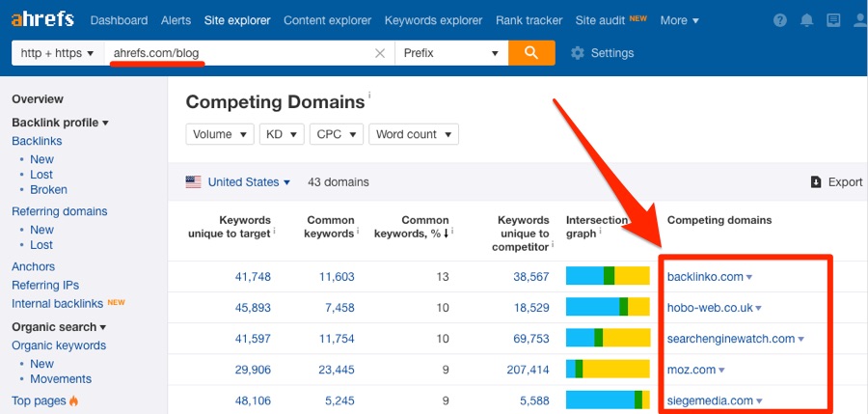Open the More menu dropdown
Image resolution: width=868 pixels, height=414 pixels.
[679, 20]
